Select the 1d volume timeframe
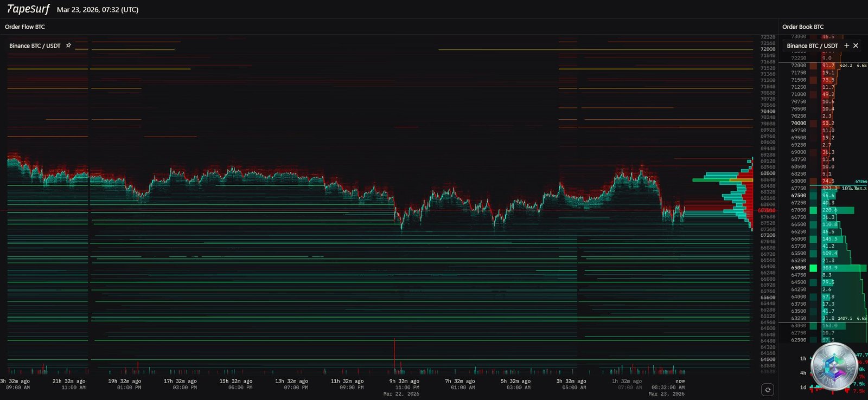This screenshot has height=400, width=868. coord(803,387)
